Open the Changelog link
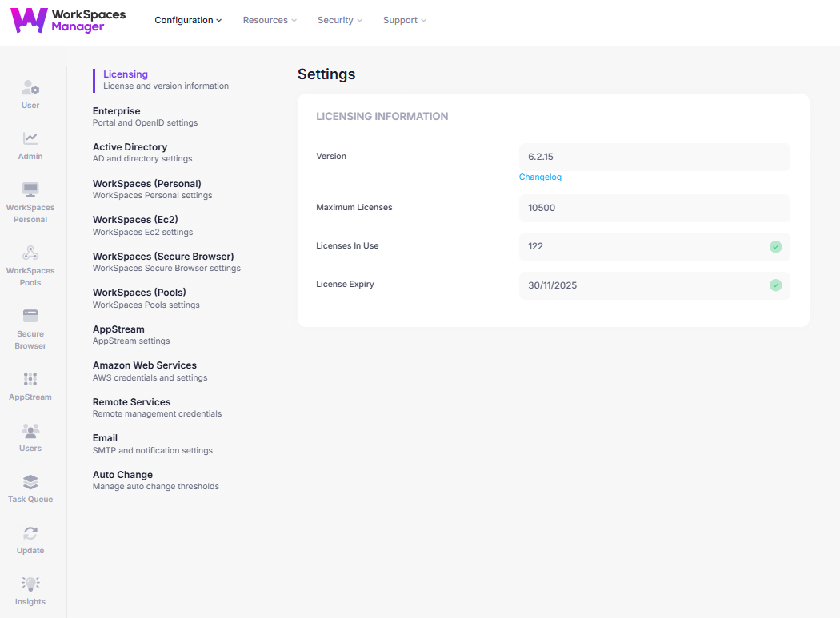 click(540, 177)
